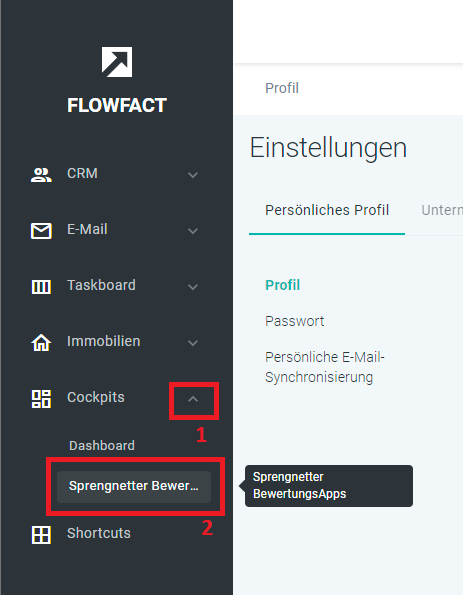Click the Taskboard columns icon
463x595 pixels.
pyautogui.click(x=41, y=286)
